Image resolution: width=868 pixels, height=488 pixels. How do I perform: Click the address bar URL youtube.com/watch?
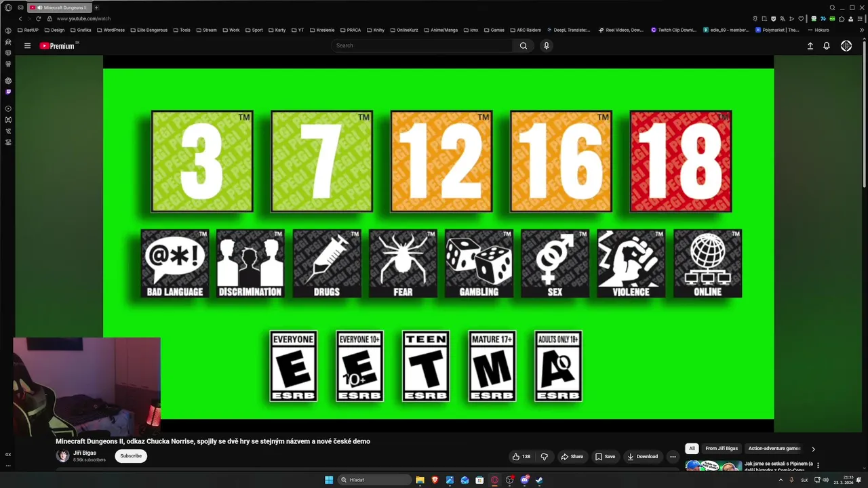click(83, 19)
